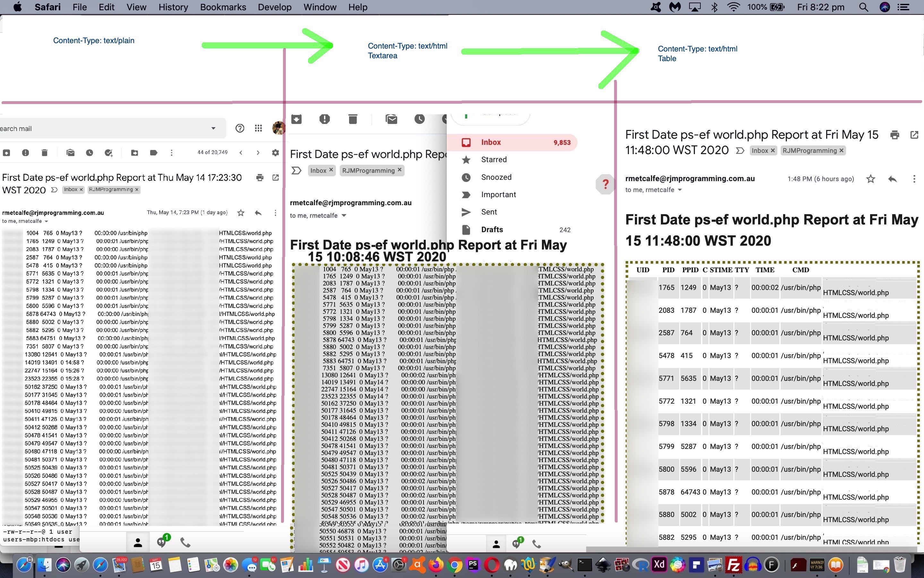Open Snoozed folder in sidebar
This screenshot has height=578, width=924.
496,177
